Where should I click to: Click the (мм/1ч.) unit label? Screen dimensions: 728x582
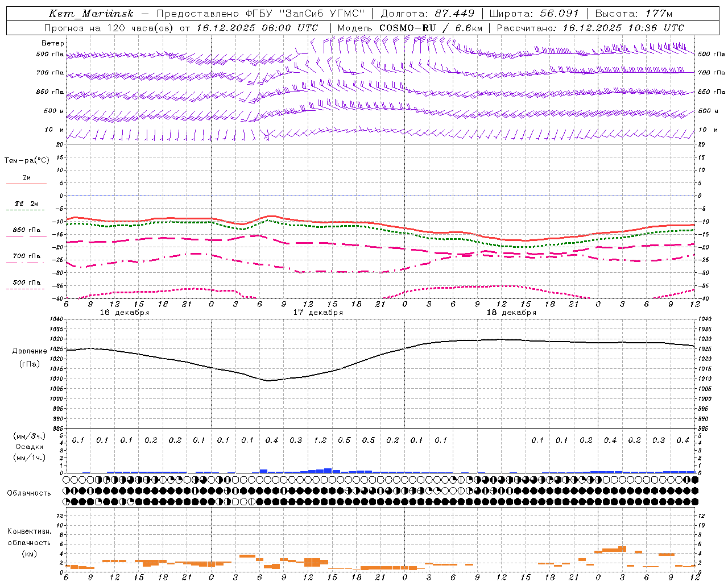(30, 458)
